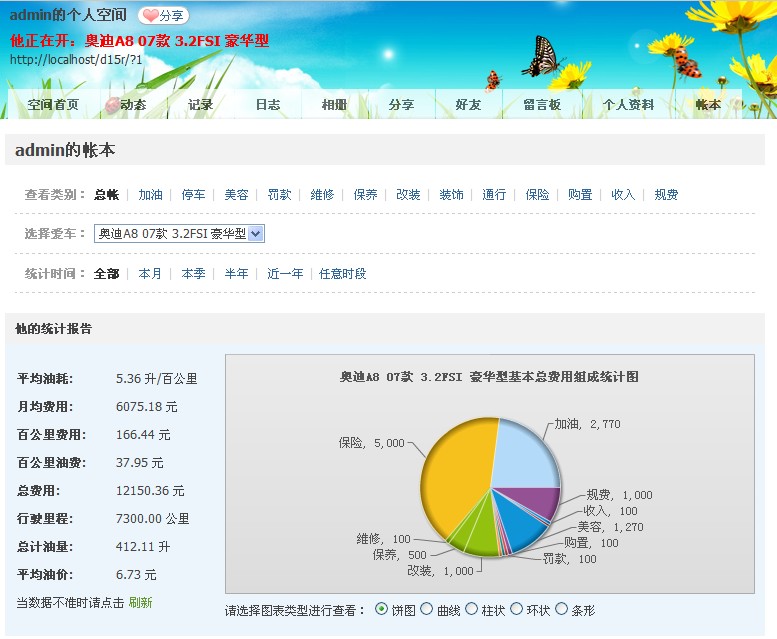Filter by 规费 category

point(666,195)
